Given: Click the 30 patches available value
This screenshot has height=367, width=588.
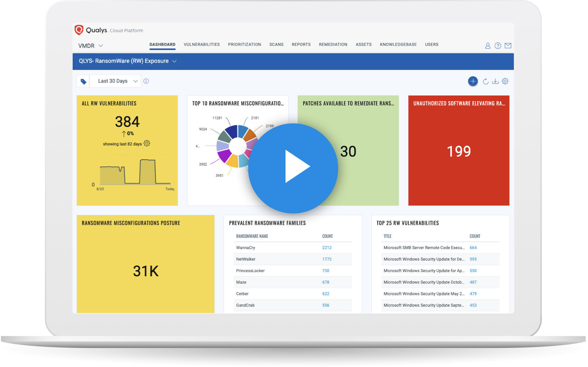Looking at the screenshot, I should click(x=348, y=151).
